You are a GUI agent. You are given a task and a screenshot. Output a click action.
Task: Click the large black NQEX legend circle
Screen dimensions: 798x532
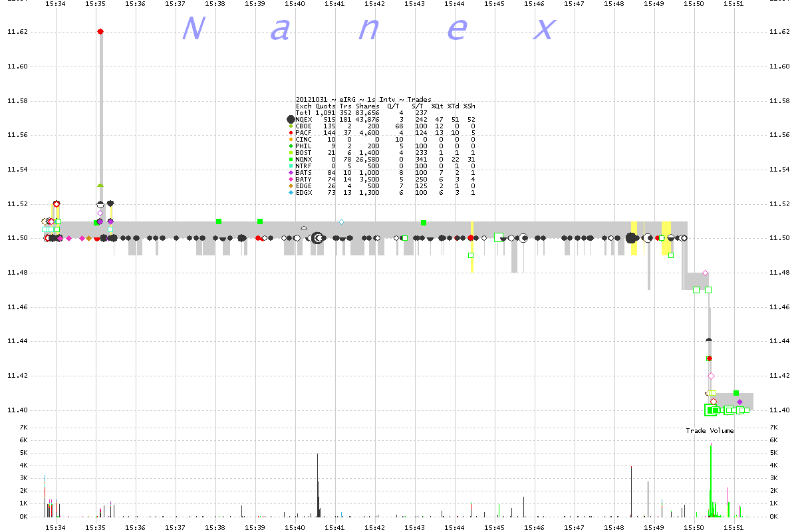click(x=291, y=119)
